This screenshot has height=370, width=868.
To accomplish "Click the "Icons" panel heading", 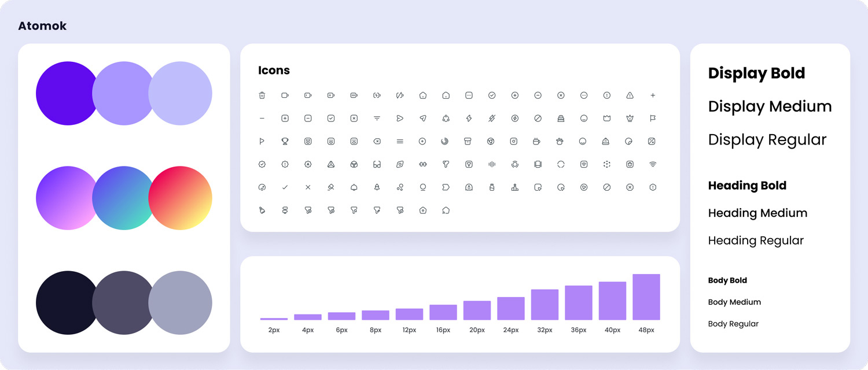I will tap(274, 71).
